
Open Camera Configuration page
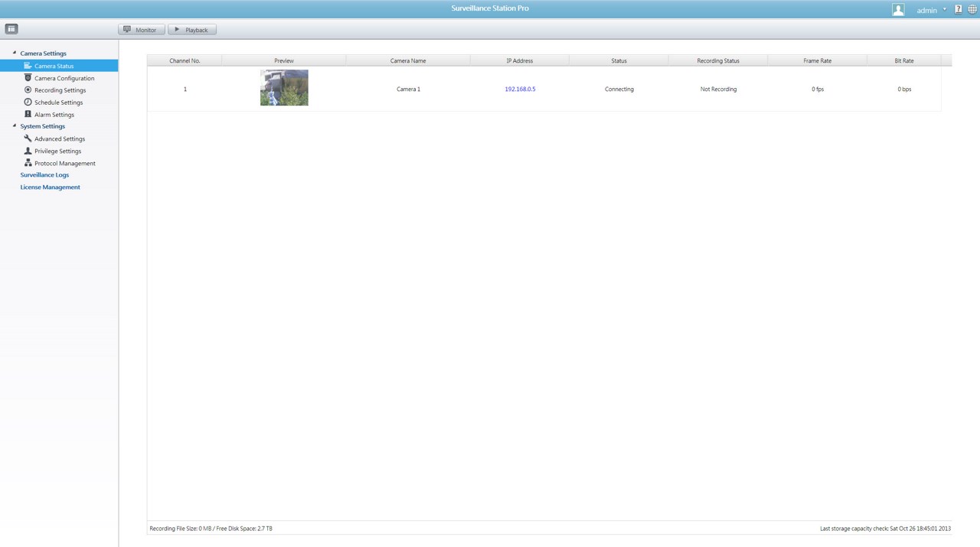(64, 78)
